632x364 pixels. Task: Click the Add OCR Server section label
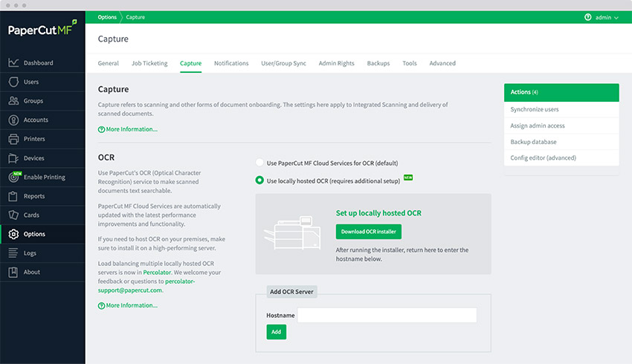click(291, 291)
